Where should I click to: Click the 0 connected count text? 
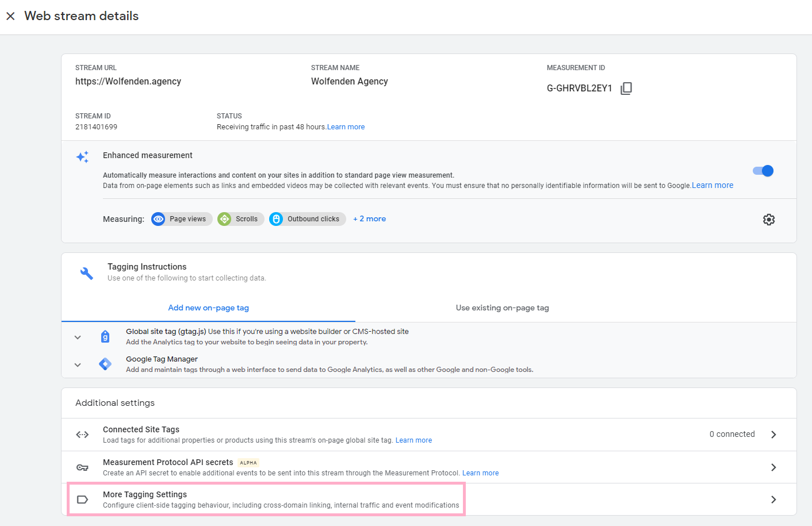click(x=732, y=434)
